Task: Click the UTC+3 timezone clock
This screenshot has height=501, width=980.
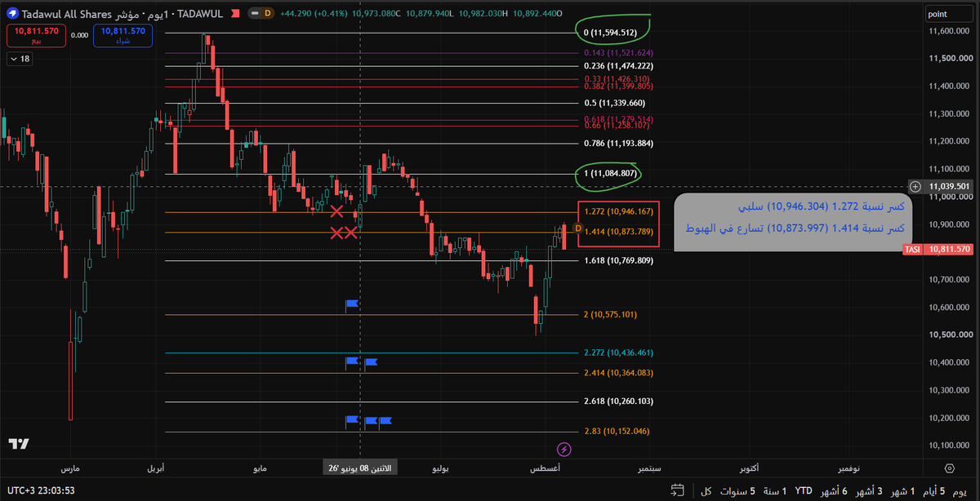Action: click(40, 490)
